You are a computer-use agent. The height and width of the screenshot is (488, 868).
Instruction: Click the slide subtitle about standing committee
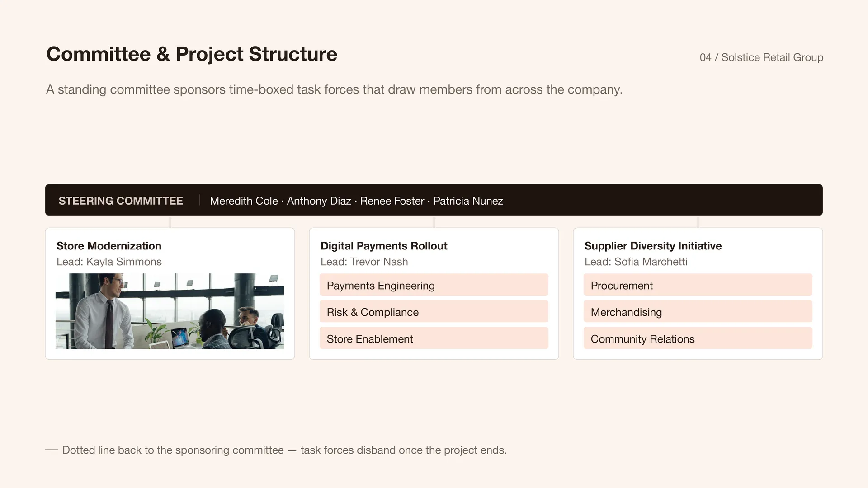(334, 89)
